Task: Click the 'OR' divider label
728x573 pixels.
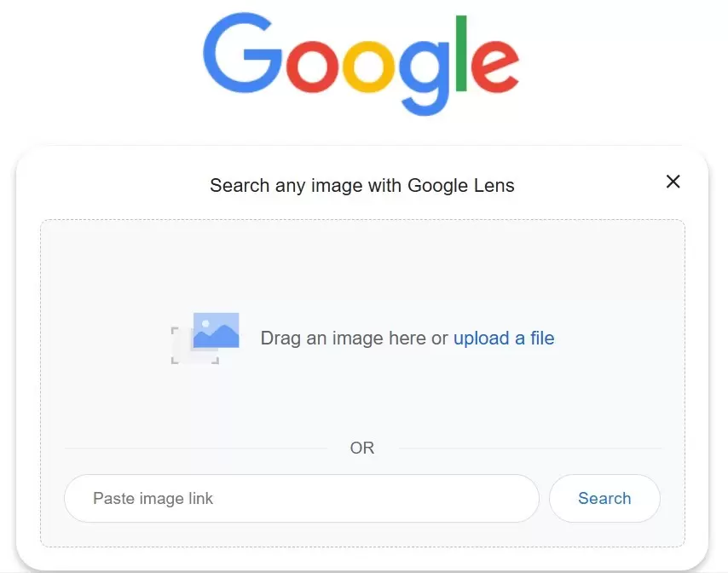Action: 362,448
